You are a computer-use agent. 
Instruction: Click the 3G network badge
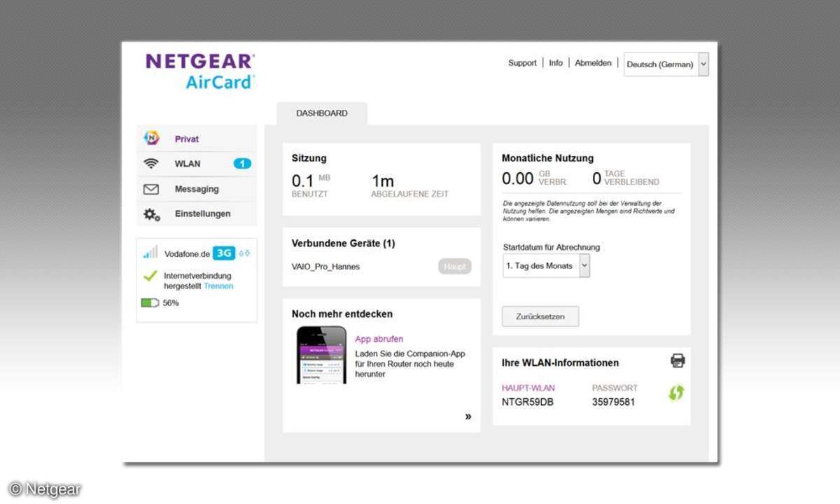(x=224, y=253)
